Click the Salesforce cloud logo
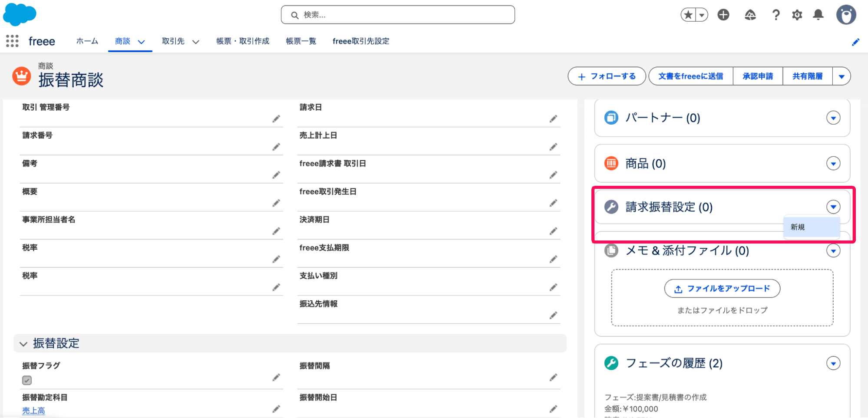Viewport: 868px width, 418px height. [20, 14]
